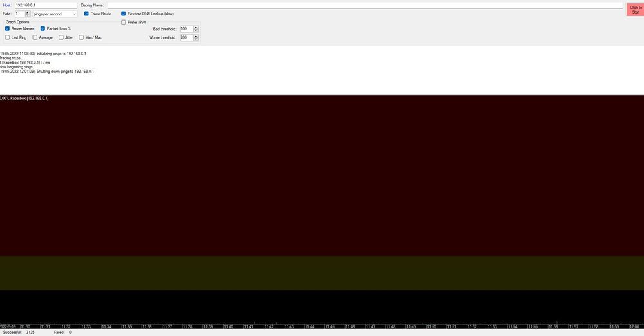Click the 11:40 timeline marker

pyautogui.click(x=228, y=326)
